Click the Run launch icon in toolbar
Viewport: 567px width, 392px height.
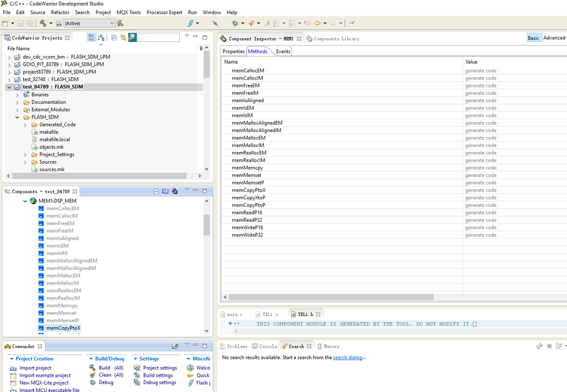(251, 23)
